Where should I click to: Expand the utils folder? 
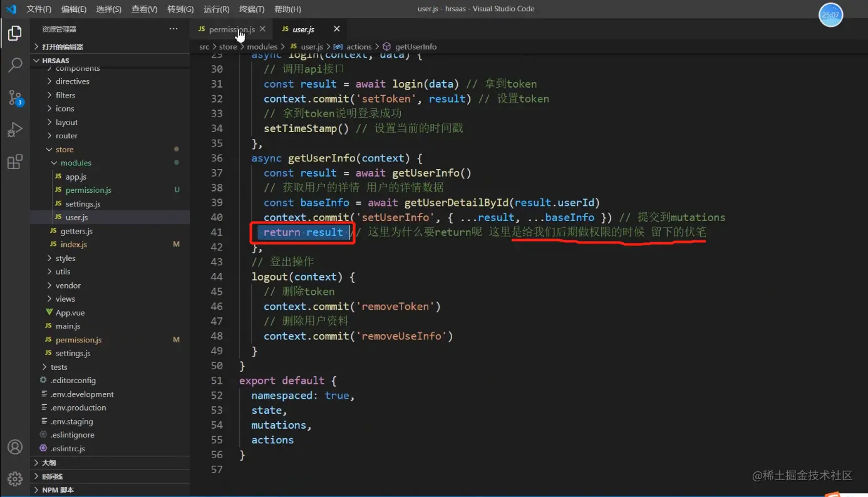(110, 272)
